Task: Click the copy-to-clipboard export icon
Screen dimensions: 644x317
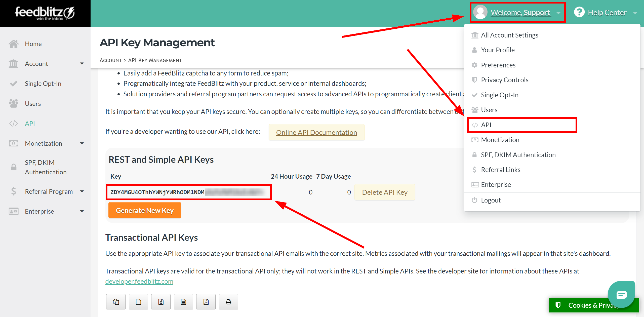Action: point(116,302)
